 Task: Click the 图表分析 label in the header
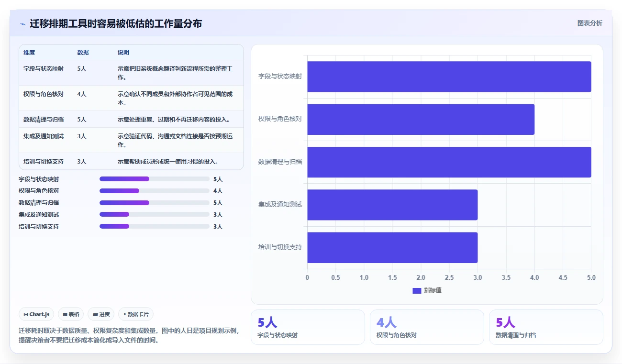coord(589,23)
